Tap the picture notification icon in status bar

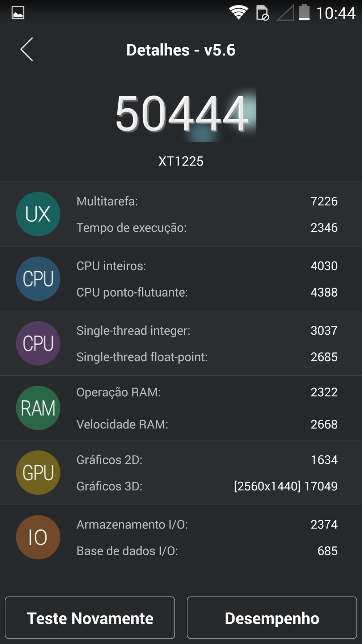(18, 13)
